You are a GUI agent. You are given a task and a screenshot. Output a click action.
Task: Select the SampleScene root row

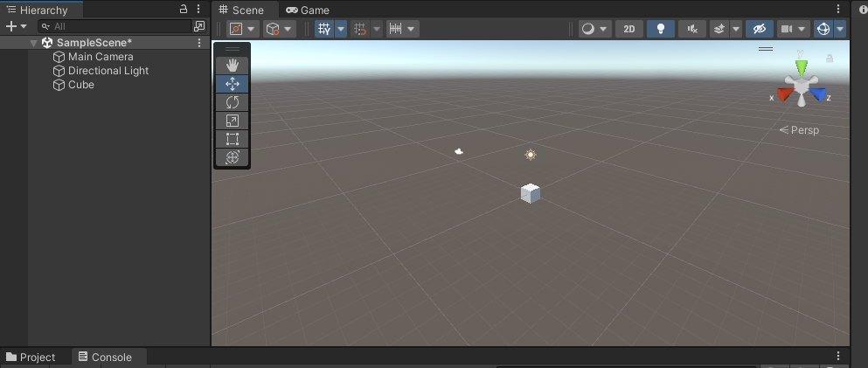(x=105, y=43)
